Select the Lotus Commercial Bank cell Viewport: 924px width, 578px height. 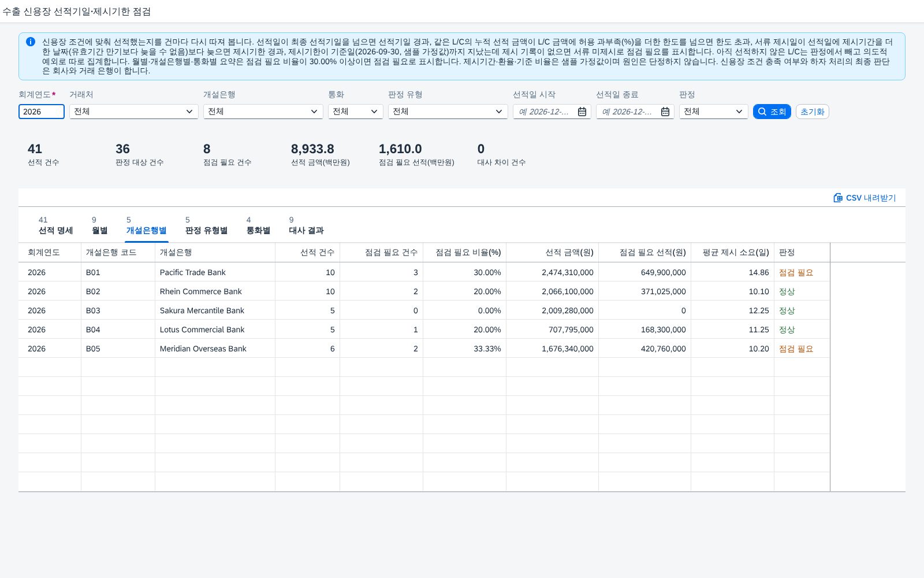(x=215, y=329)
